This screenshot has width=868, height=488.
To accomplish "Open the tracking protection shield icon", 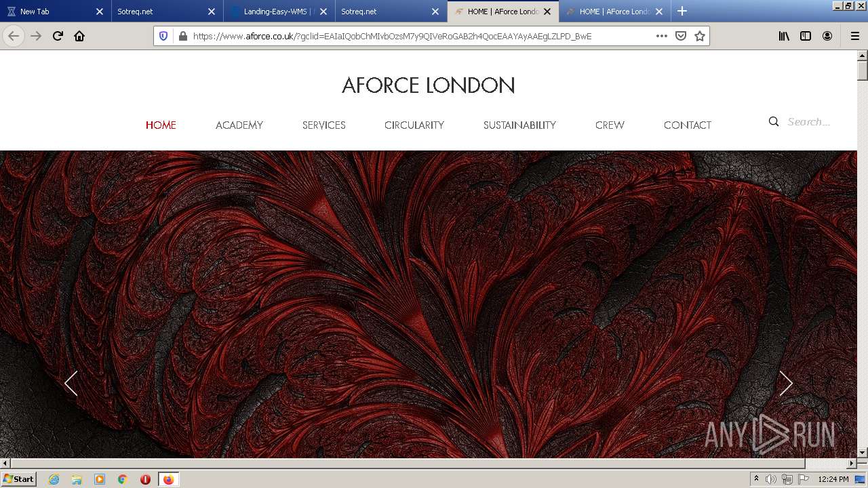I will click(x=163, y=36).
